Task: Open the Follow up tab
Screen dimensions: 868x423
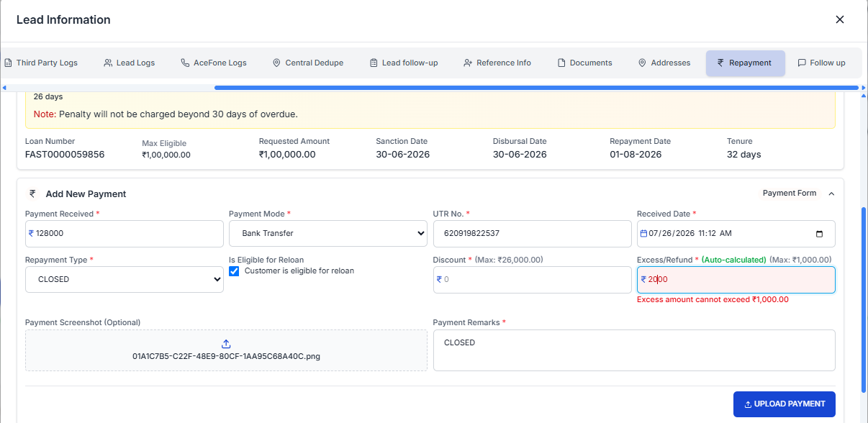Action: [821, 63]
